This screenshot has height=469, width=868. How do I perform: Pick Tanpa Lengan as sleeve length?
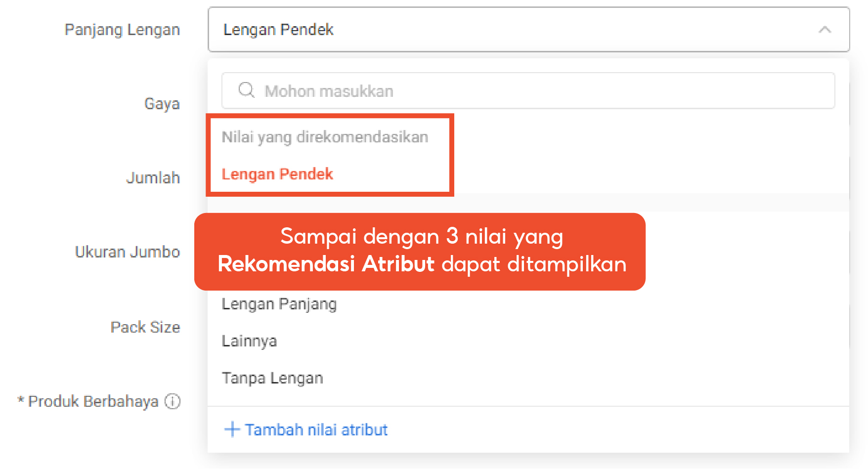tap(272, 378)
